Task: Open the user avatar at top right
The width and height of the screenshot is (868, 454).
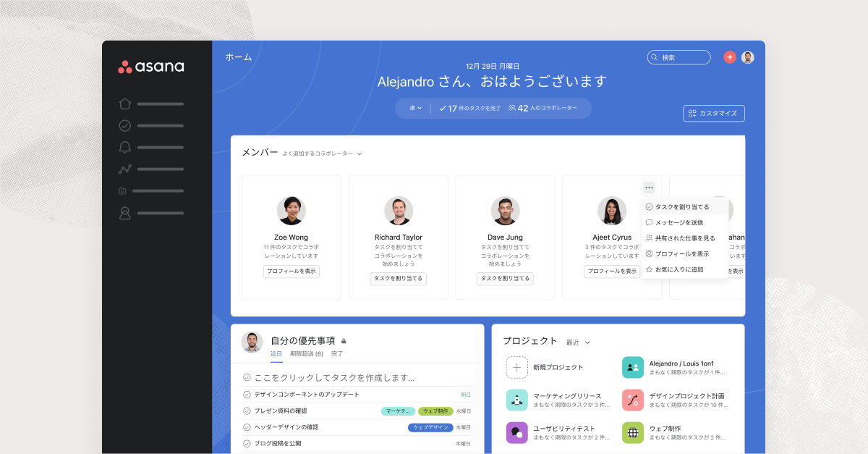Action: pyautogui.click(x=748, y=57)
